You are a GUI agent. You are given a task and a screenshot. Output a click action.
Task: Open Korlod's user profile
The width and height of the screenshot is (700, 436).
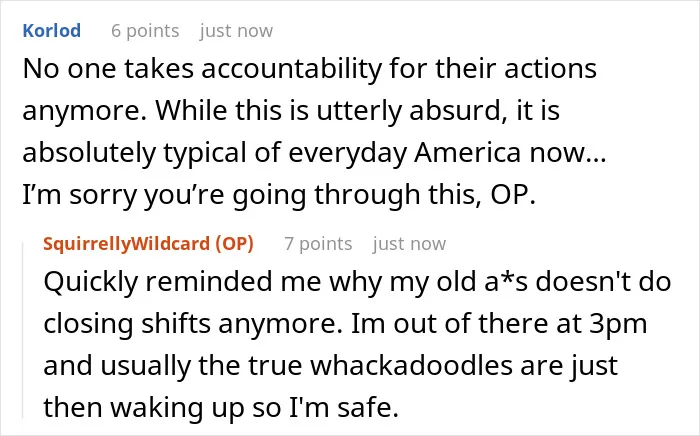coord(52,31)
